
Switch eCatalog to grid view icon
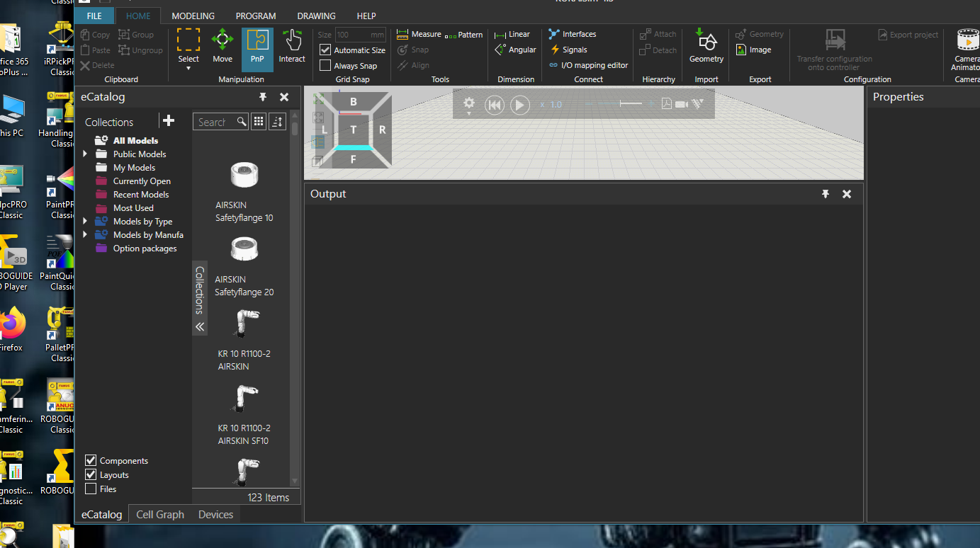(259, 122)
